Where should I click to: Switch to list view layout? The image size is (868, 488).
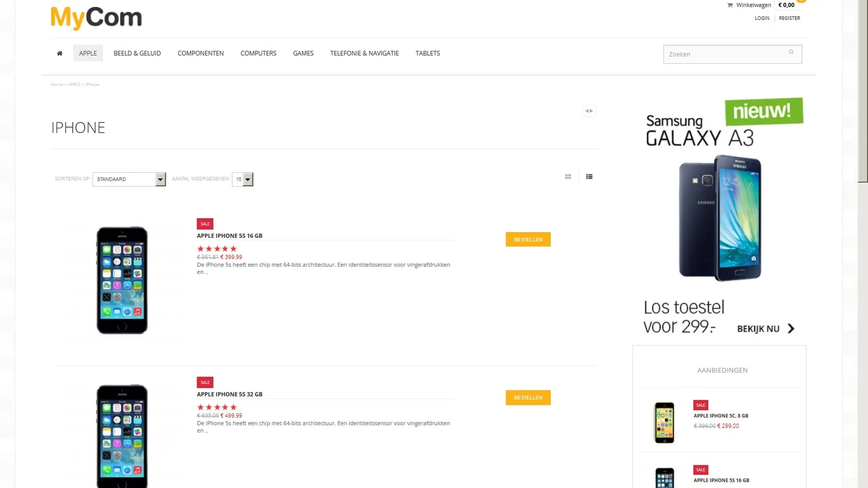pos(589,177)
